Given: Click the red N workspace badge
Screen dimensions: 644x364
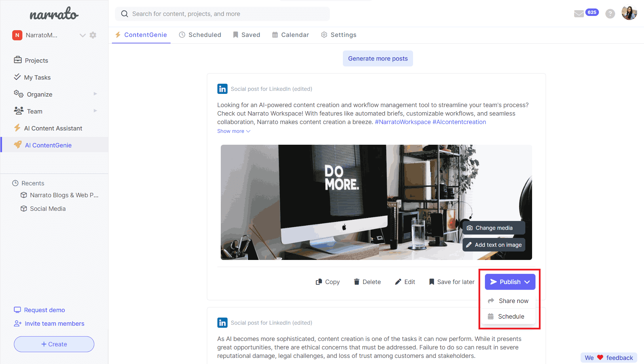Looking at the screenshot, I should tap(17, 35).
